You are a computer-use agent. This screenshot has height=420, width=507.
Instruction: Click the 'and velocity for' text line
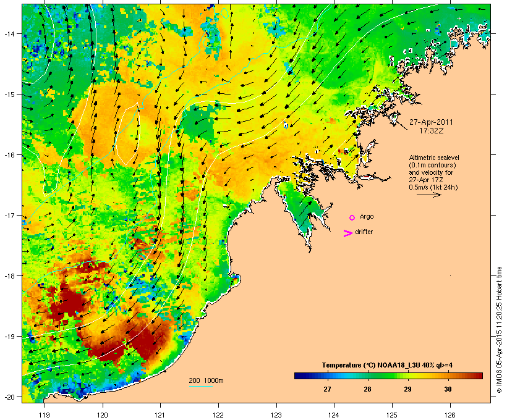[431, 172]
